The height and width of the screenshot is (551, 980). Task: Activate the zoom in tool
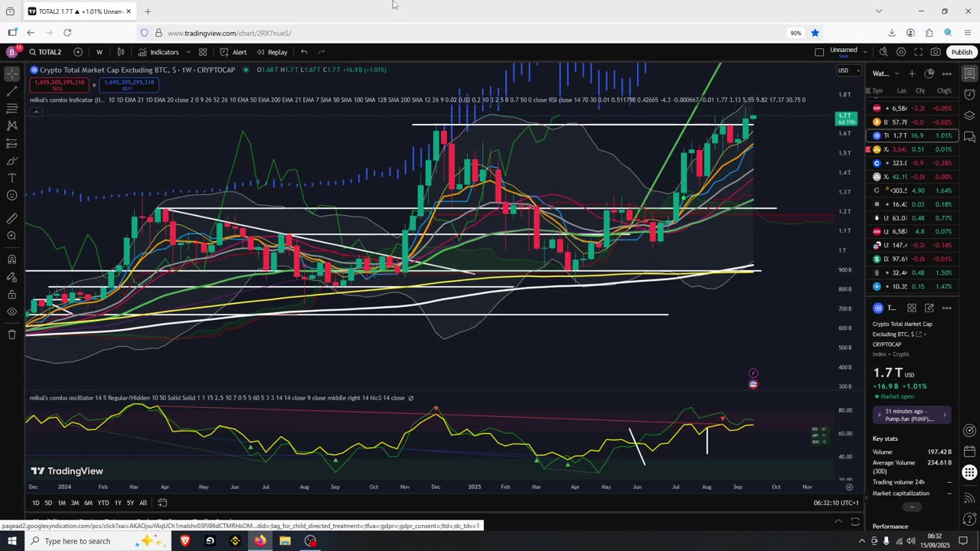pos(11,236)
